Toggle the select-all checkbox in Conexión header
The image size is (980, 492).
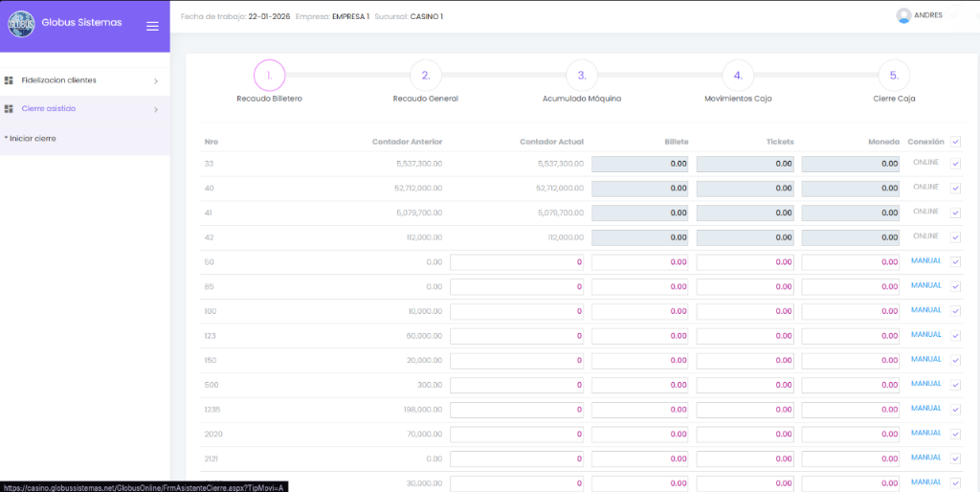955,142
